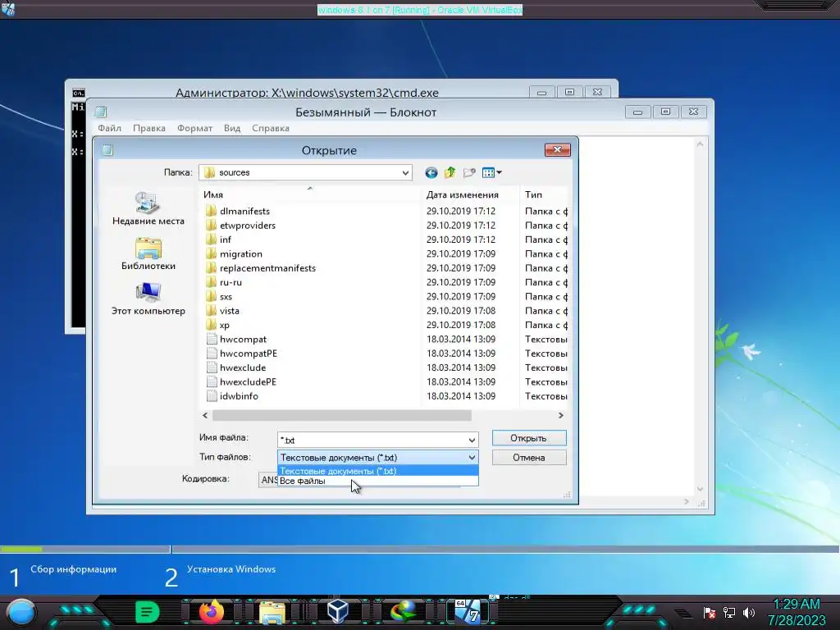Close the Открытие dialog
This screenshot has height=630, width=840.
[557, 149]
